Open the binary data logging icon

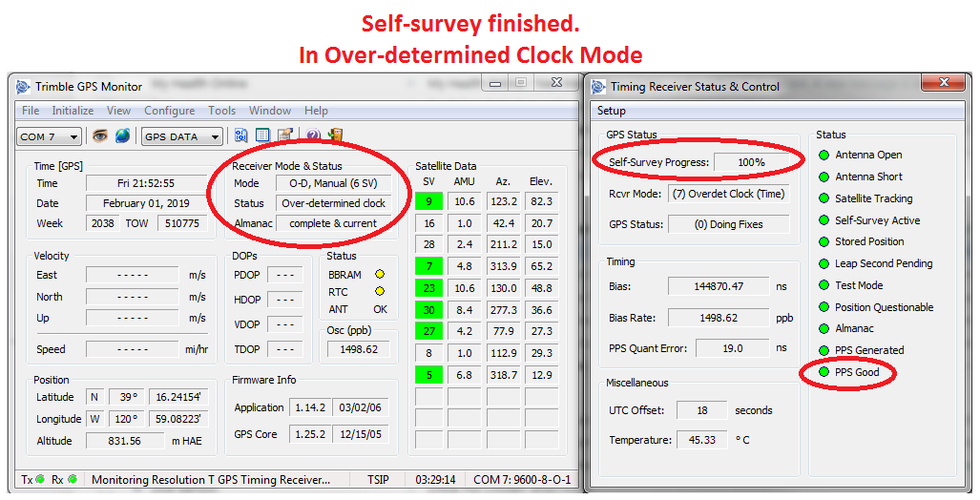coord(241,135)
